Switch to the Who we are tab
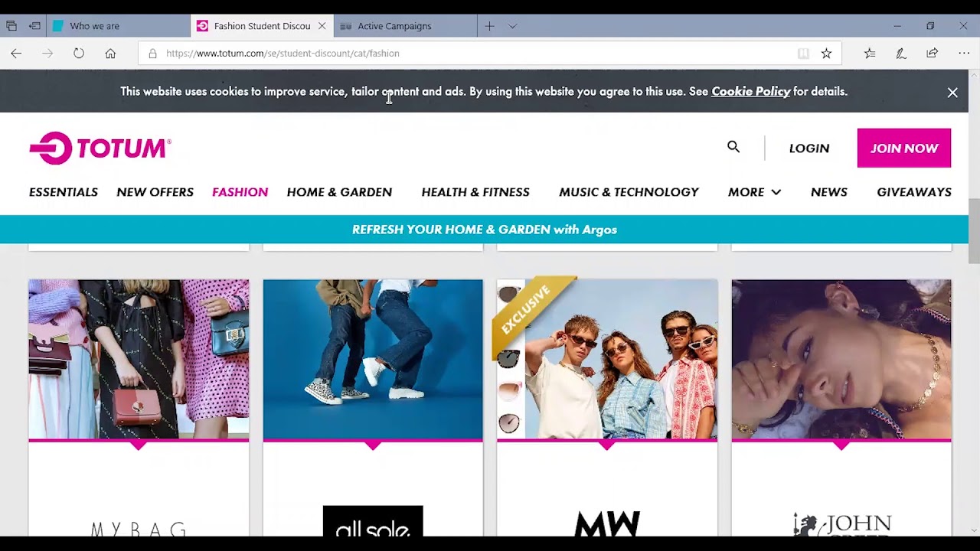The width and height of the screenshot is (980, 551). [x=118, y=26]
